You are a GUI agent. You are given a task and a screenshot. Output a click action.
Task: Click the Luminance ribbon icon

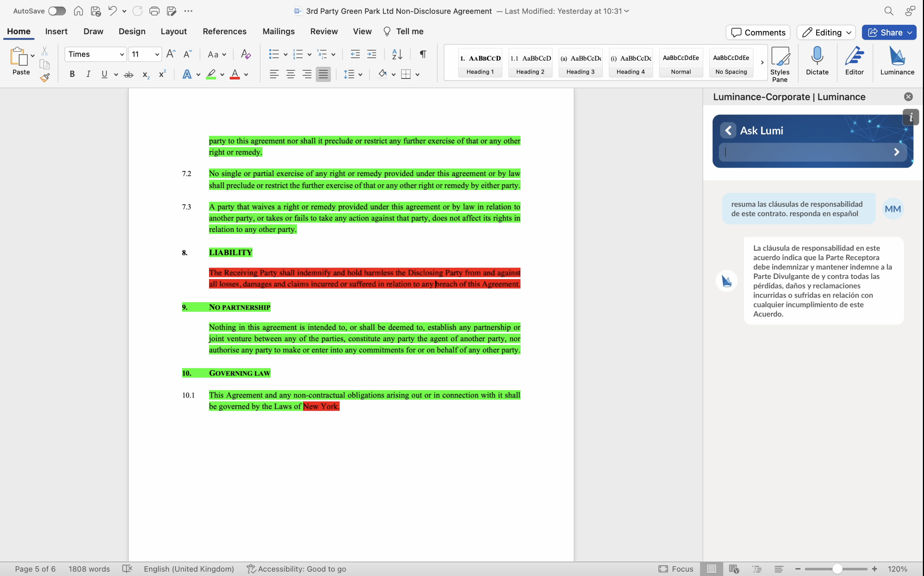[x=897, y=61]
